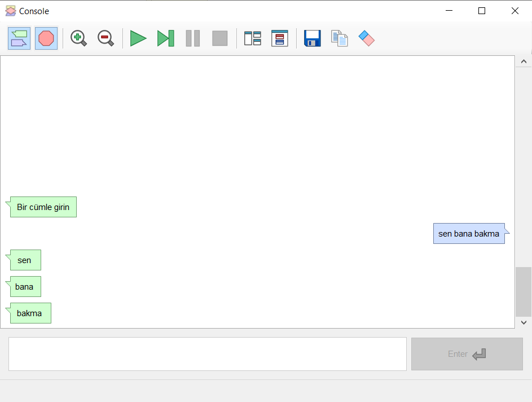Click the console text input field
532x402 pixels.
207,354
